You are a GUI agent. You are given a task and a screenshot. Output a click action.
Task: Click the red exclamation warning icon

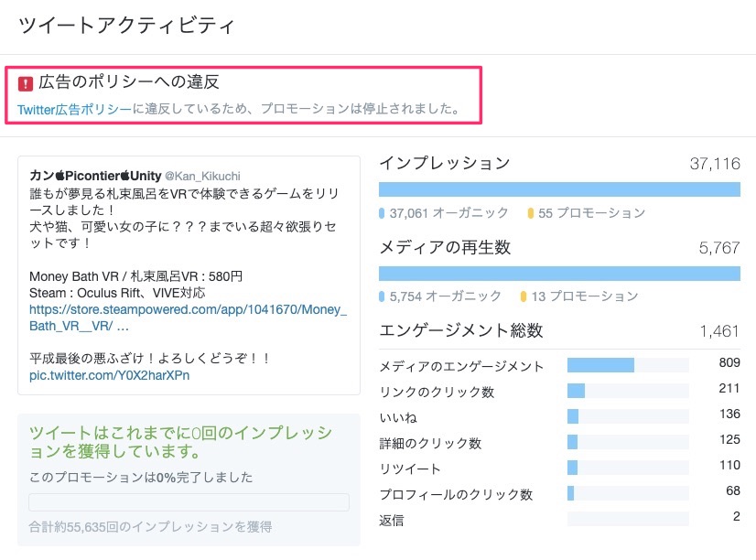coord(25,83)
